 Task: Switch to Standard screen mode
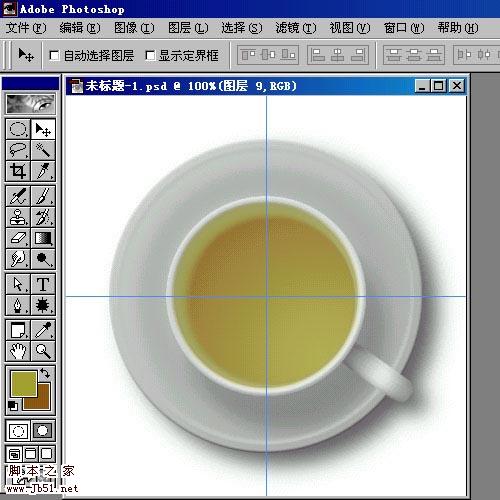(x=14, y=454)
